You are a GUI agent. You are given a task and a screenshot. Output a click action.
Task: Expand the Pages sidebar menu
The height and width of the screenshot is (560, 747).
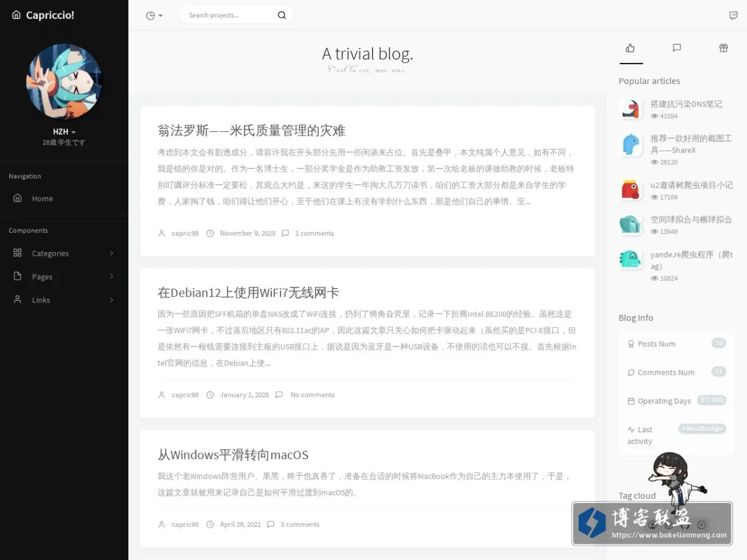point(64,276)
